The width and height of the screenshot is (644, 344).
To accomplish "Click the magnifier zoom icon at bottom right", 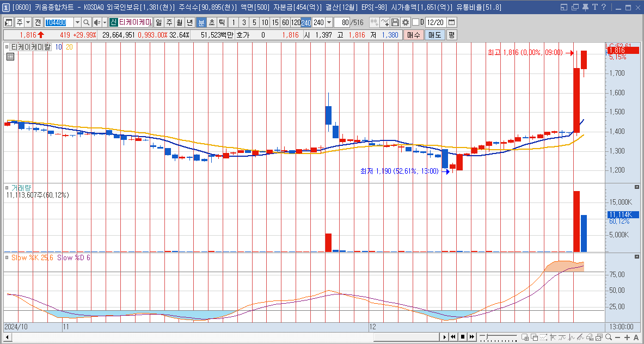I will point(609,337).
